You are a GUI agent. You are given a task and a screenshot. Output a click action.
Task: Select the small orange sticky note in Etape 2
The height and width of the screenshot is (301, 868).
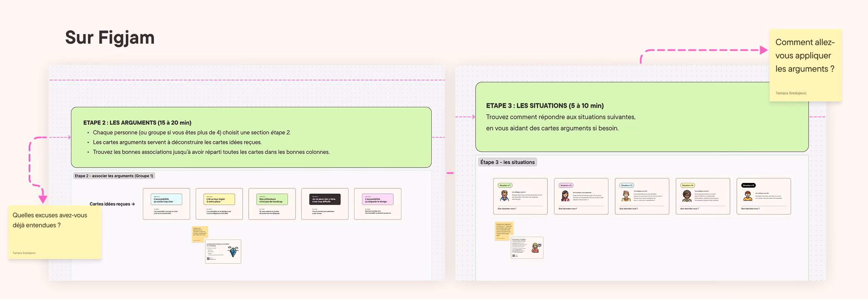(200, 234)
